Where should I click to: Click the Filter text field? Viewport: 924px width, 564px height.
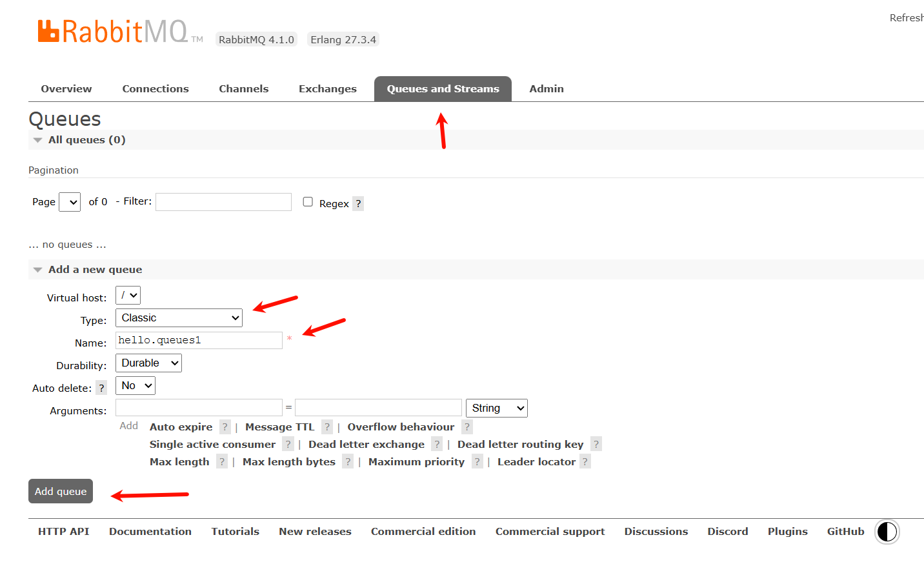[x=223, y=202]
